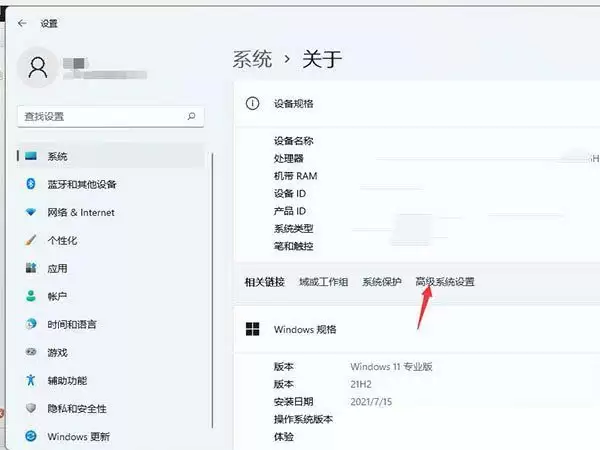Click the 辅助功能 accessibility icon
Screen dimensions: 600x450
(x=31, y=380)
